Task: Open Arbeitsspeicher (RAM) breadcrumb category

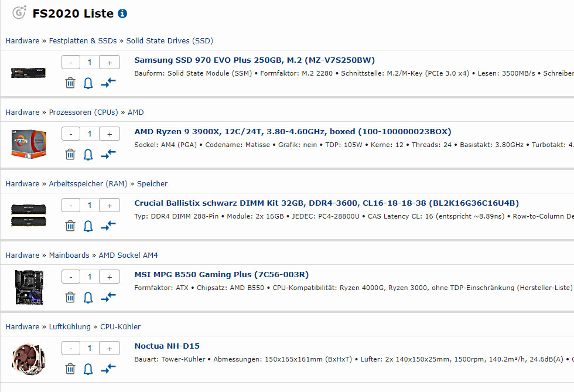Action: click(x=88, y=183)
